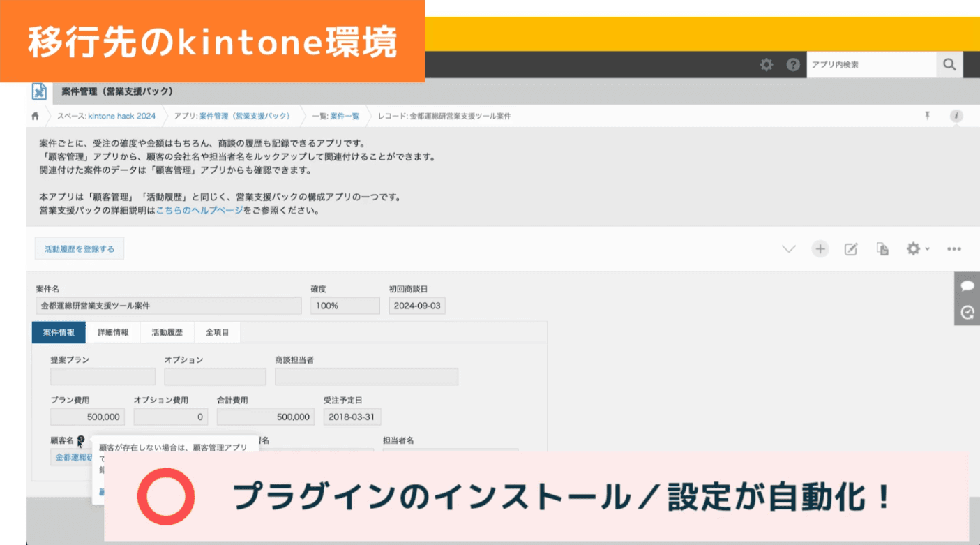Open the 案件一覧 breadcrumb link
The height and width of the screenshot is (545, 980).
click(345, 116)
